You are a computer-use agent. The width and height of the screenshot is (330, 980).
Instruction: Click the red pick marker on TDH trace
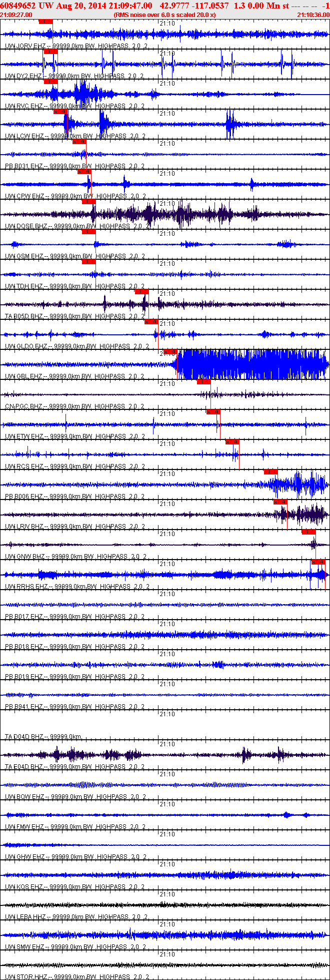pos(88,262)
